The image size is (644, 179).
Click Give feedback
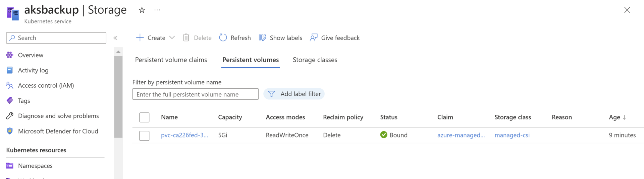[335, 38]
